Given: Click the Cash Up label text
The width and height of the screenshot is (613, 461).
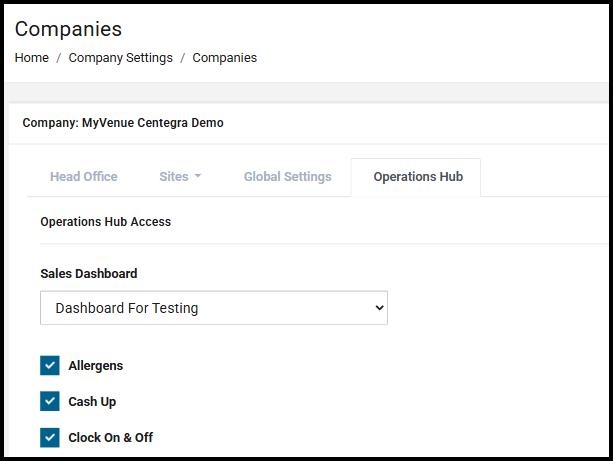Looking at the screenshot, I should click(x=92, y=402).
